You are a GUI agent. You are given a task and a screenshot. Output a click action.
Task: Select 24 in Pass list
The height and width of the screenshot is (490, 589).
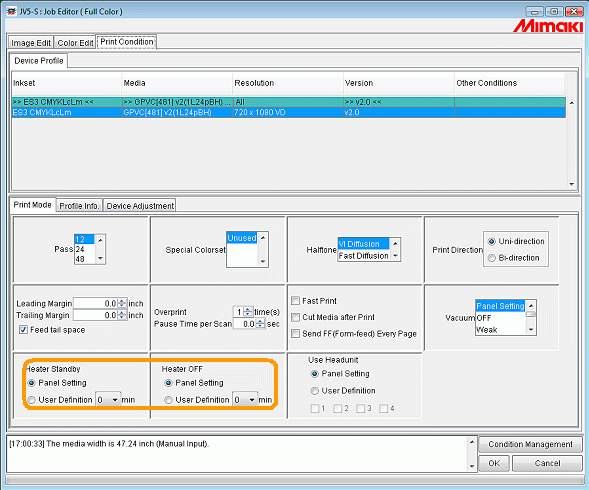(84, 249)
